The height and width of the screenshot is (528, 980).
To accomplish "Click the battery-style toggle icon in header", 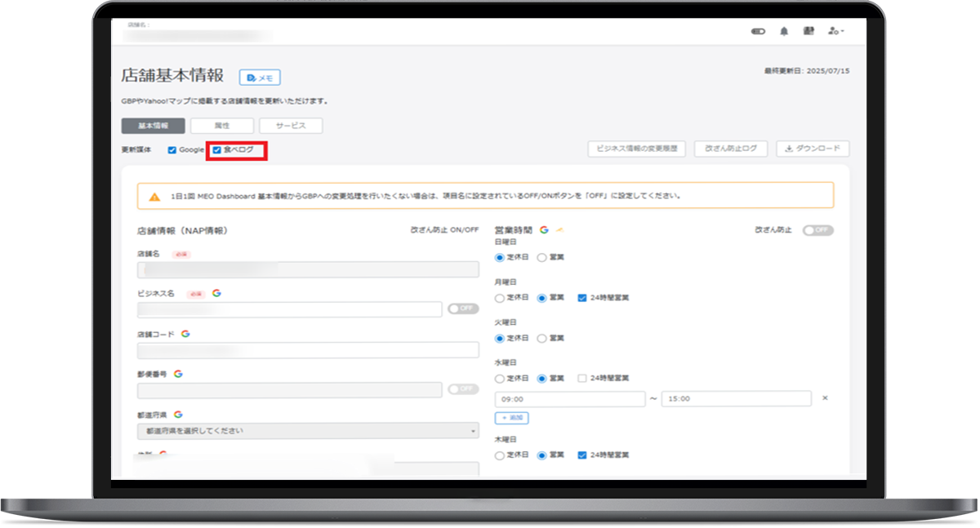I will [x=758, y=31].
